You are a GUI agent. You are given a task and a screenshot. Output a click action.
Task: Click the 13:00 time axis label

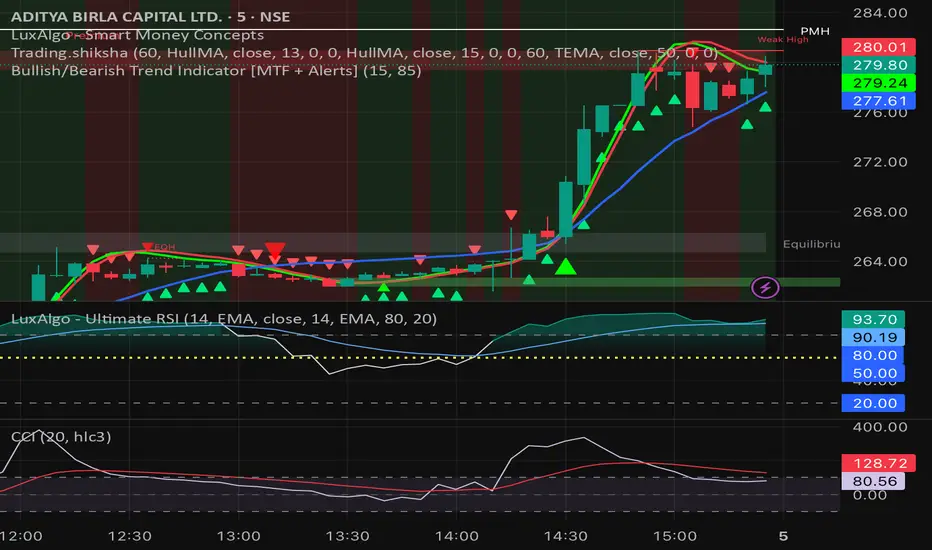(238, 536)
